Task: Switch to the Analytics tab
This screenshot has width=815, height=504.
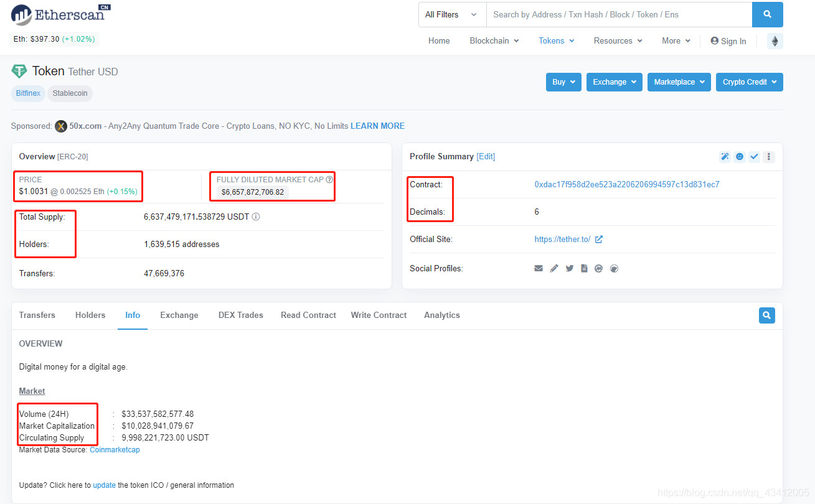Action: click(x=442, y=315)
